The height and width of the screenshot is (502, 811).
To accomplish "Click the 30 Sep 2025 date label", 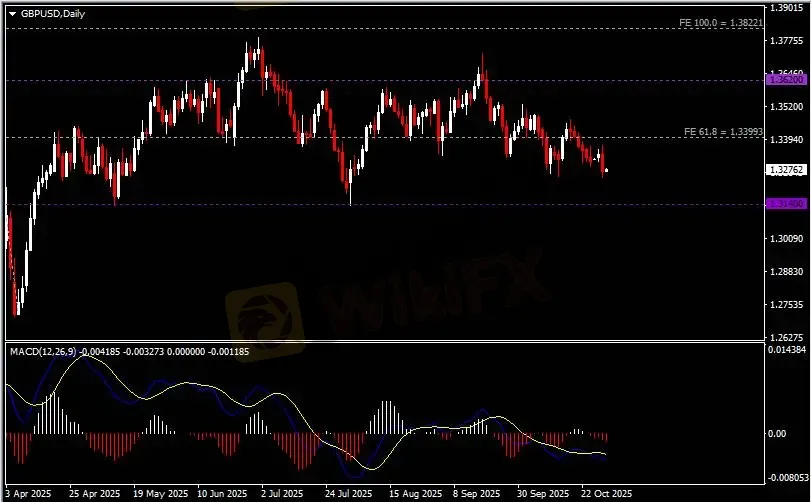I will 543,493.
